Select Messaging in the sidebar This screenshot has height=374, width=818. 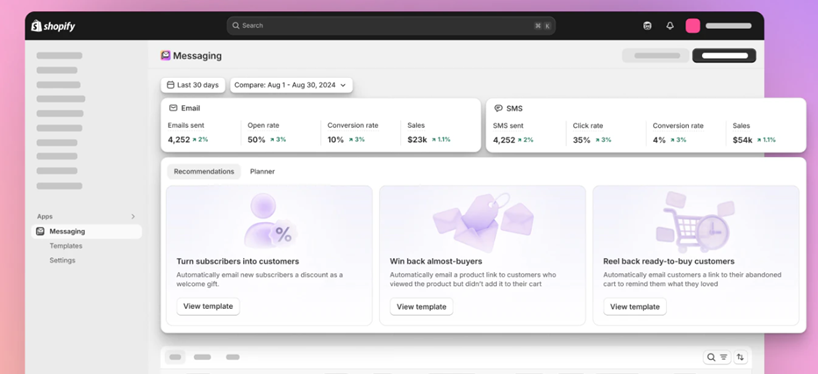click(x=87, y=232)
